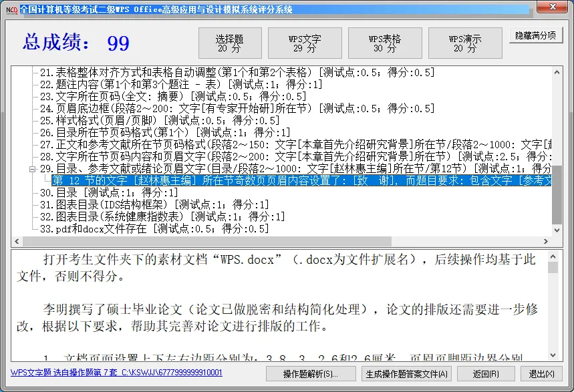Click the tree list scrollbar down arrow
The width and height of the screenshot is (574, 392).
tap(558, 230)
